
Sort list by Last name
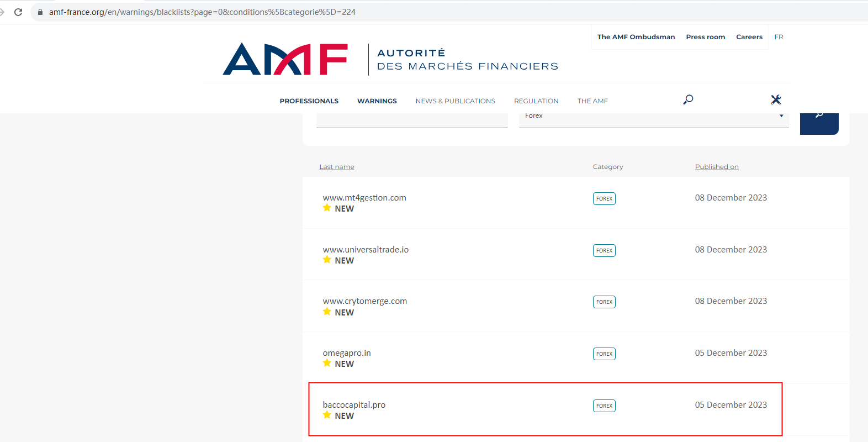[x=337, y=167]
